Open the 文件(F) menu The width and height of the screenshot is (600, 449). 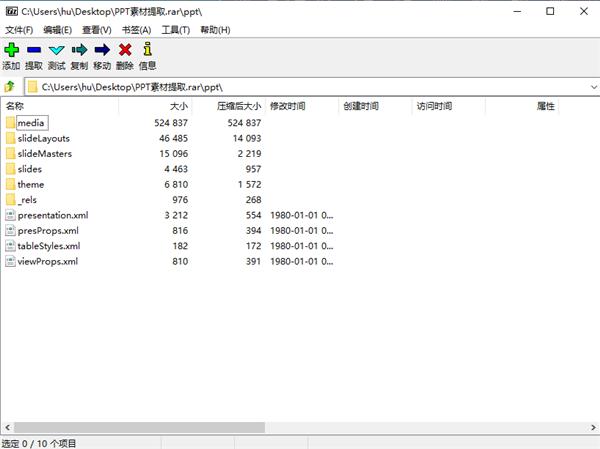pyautogui.click(x=18, y=30)
